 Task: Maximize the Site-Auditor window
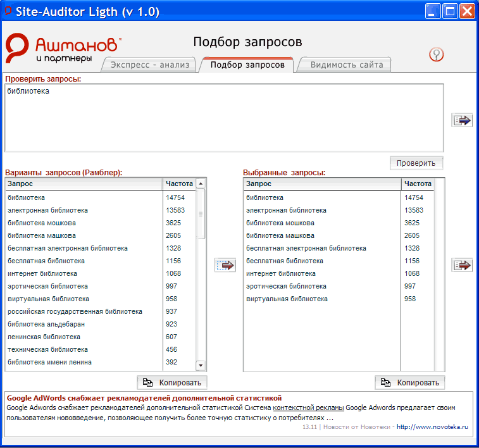click(450, 11)
